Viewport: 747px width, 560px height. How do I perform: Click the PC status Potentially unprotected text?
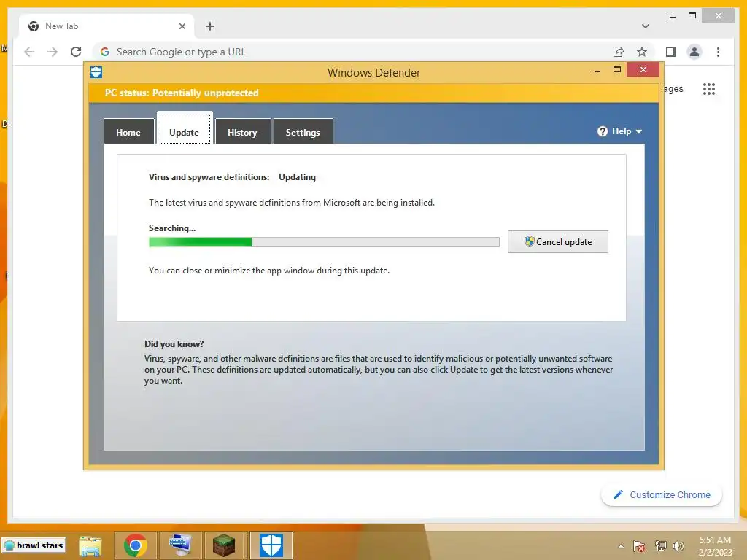(x=182, y=93)
